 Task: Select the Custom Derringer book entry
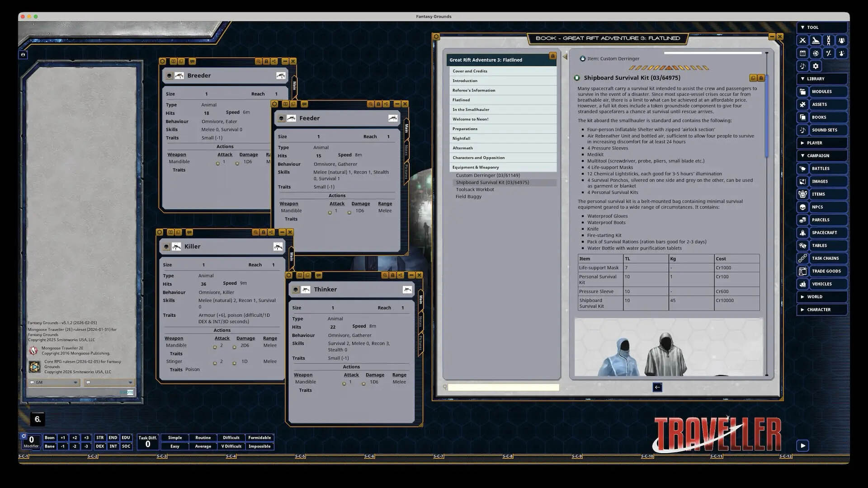pyautogui.click(x=487, y=175)
